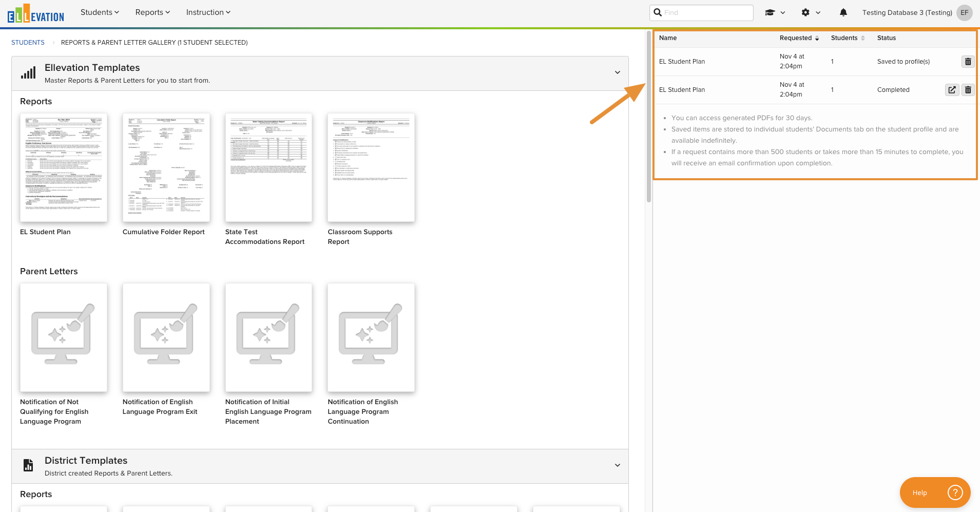980x512 pixels.
Task: Sort by Students column
Action: [848, 38]
